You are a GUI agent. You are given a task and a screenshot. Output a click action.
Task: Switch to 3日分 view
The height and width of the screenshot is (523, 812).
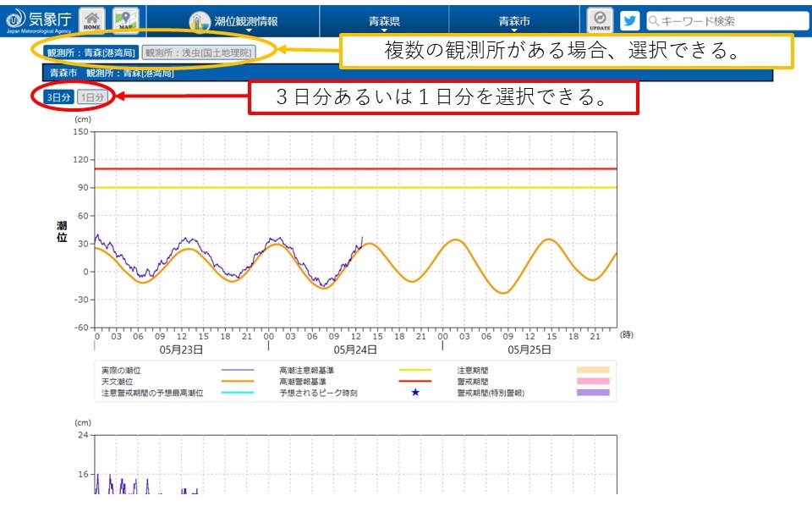(58, 97)
